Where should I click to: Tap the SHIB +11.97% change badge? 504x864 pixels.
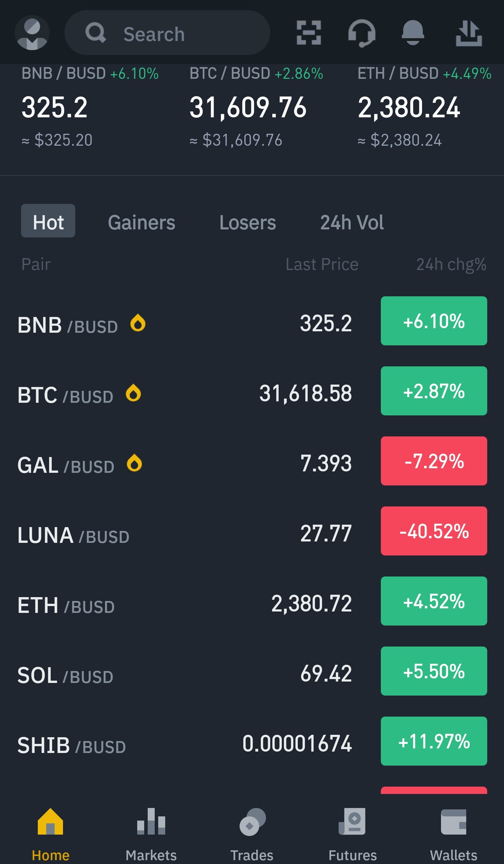point(434,741)
